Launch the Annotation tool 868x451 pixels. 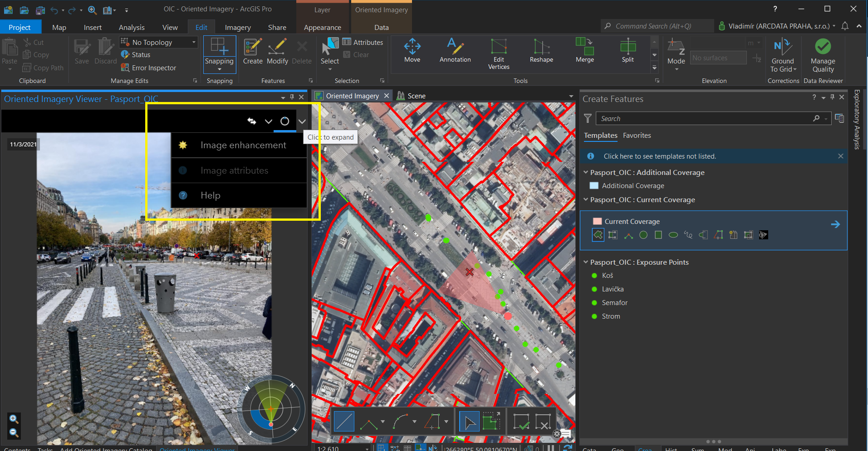(455, 51)
